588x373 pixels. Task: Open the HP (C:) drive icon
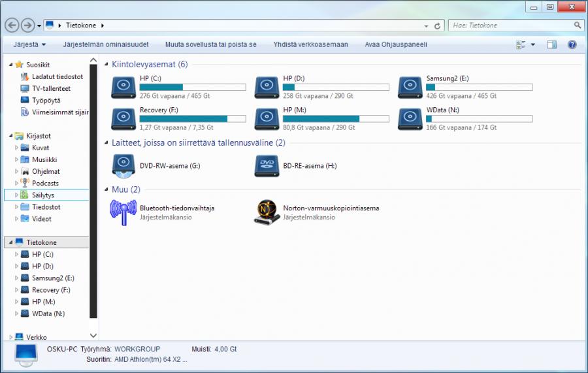123,87
